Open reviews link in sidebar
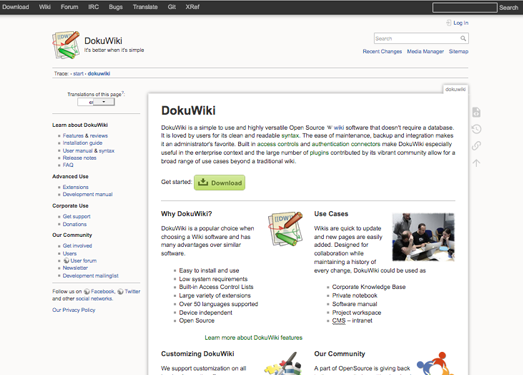This screenshot has height=375, width=523. [99, 136]
